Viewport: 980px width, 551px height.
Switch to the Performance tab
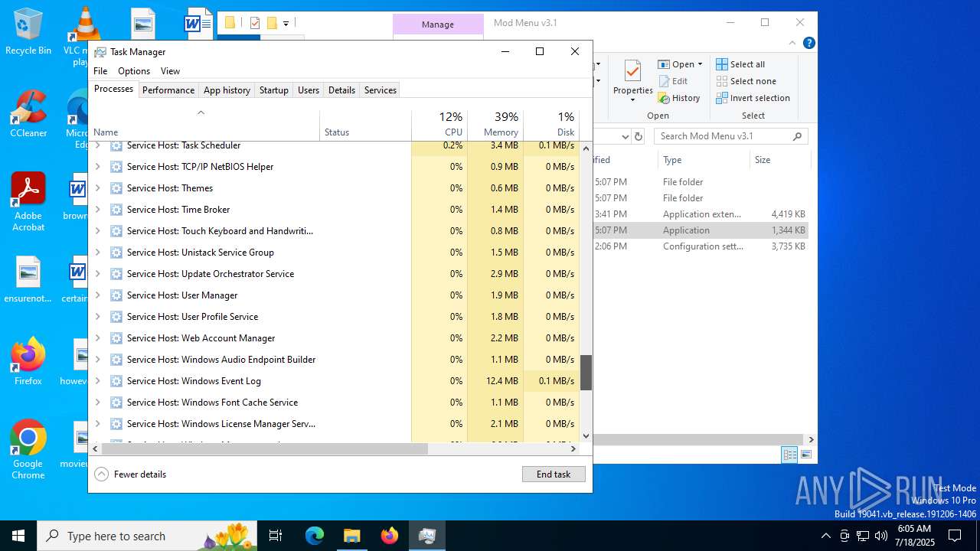tap(168, 90)
